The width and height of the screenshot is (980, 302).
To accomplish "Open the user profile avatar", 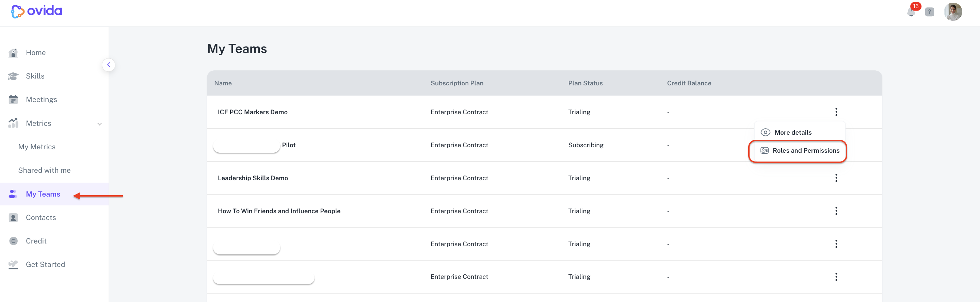I will (953, 12).
